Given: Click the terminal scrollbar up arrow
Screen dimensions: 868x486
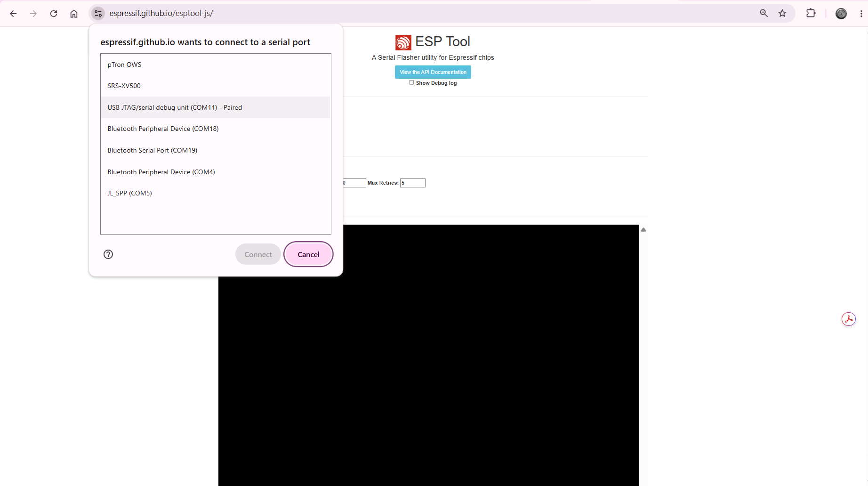Looking at the screenshot, I should tap(643, 230).
